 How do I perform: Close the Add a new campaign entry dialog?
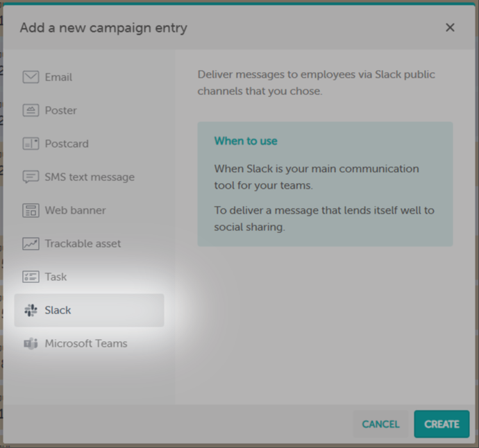[x=450, y=28]
